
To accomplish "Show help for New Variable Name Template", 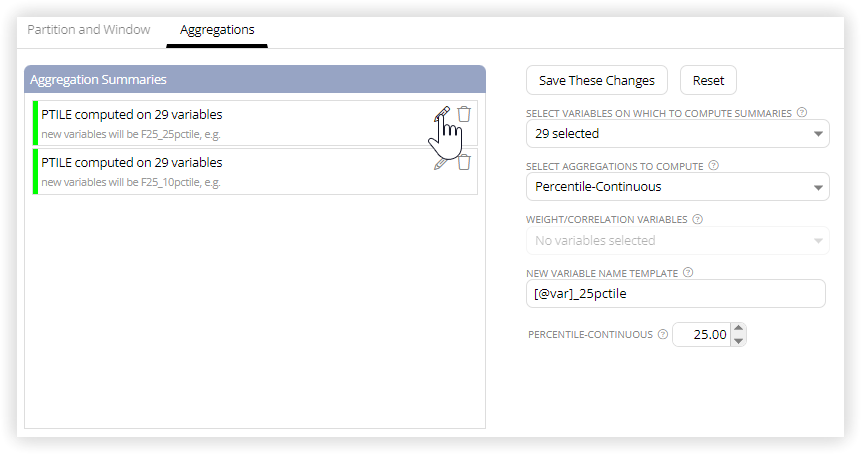I will (688, 272).
